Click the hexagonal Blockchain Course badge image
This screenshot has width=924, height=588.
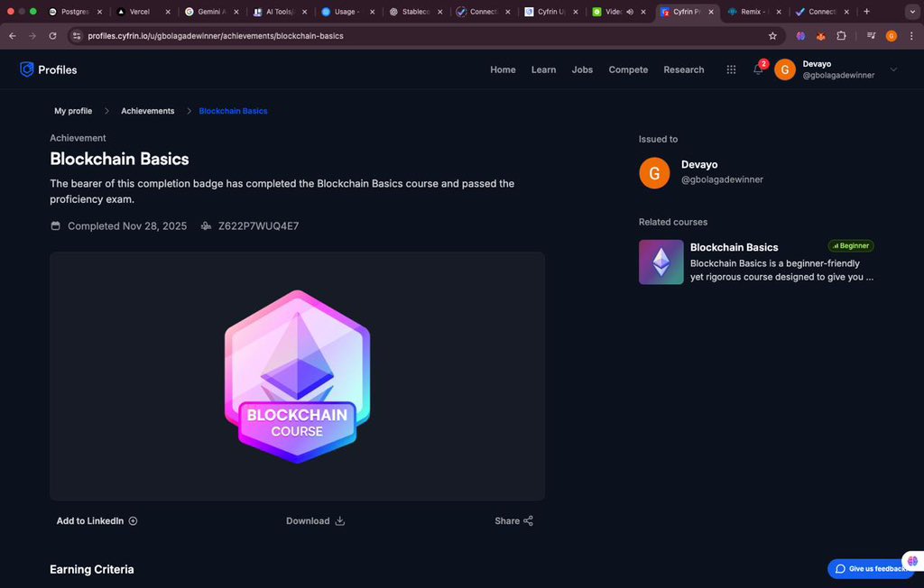pos(297,376)
